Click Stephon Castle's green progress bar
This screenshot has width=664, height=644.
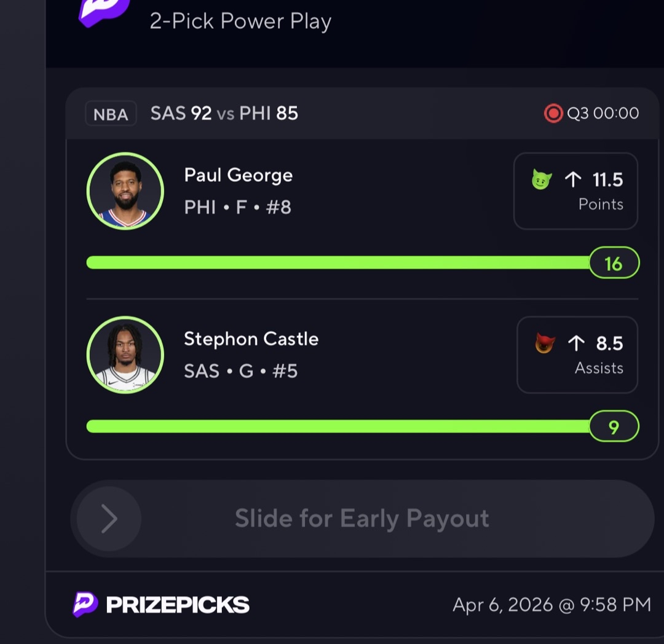[x=338, y=426]
